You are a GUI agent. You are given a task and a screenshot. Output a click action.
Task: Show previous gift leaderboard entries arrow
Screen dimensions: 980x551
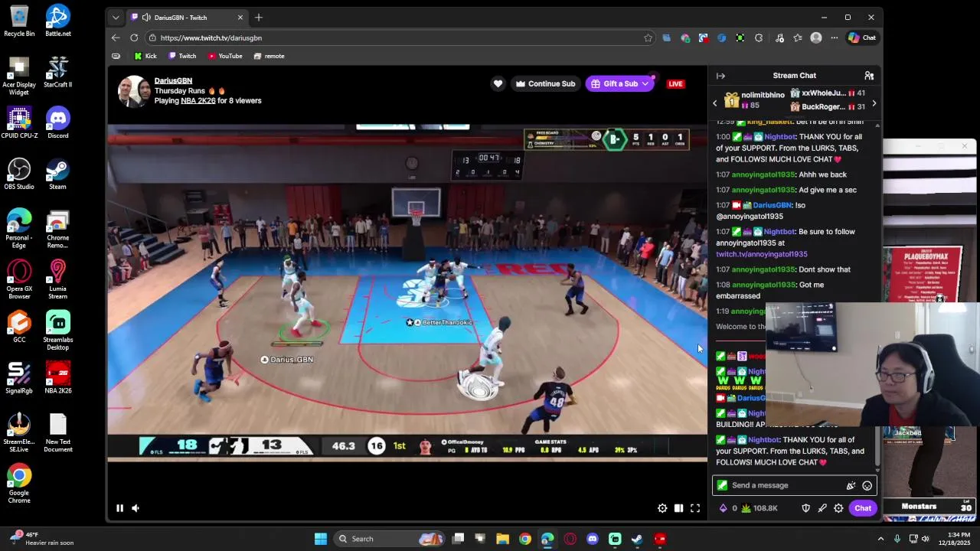tap(715, 103)
